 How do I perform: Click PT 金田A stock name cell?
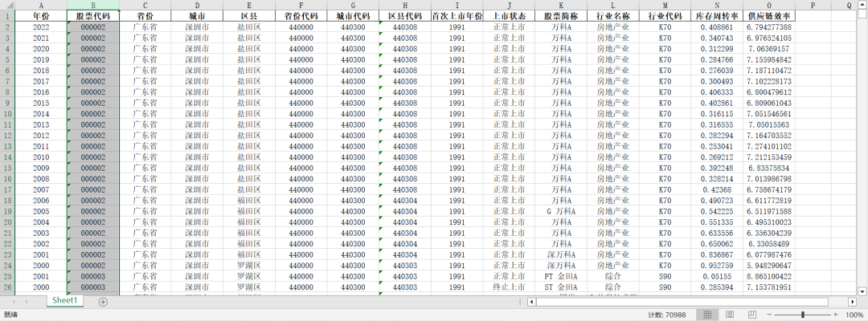(x=561, y=276)
